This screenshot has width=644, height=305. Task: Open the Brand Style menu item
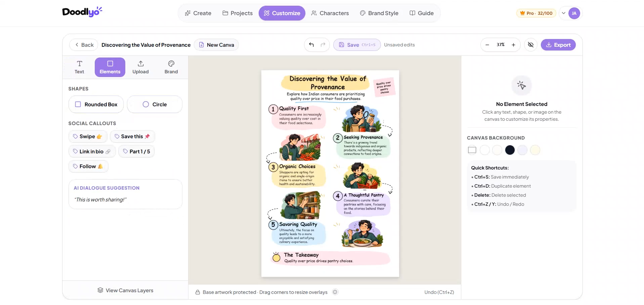(379, 13)
